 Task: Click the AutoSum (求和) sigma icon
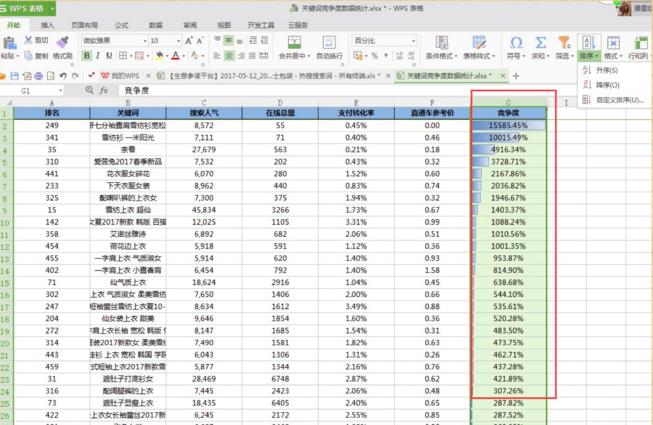coord(541,42)
